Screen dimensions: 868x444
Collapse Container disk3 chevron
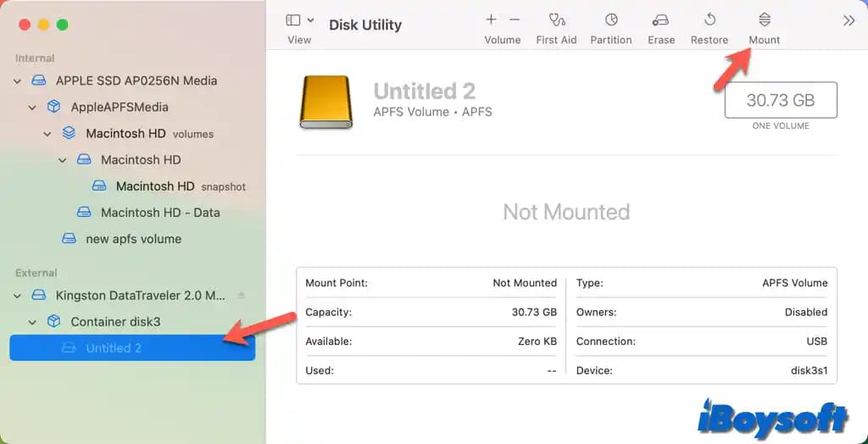(x=33, y=322)
